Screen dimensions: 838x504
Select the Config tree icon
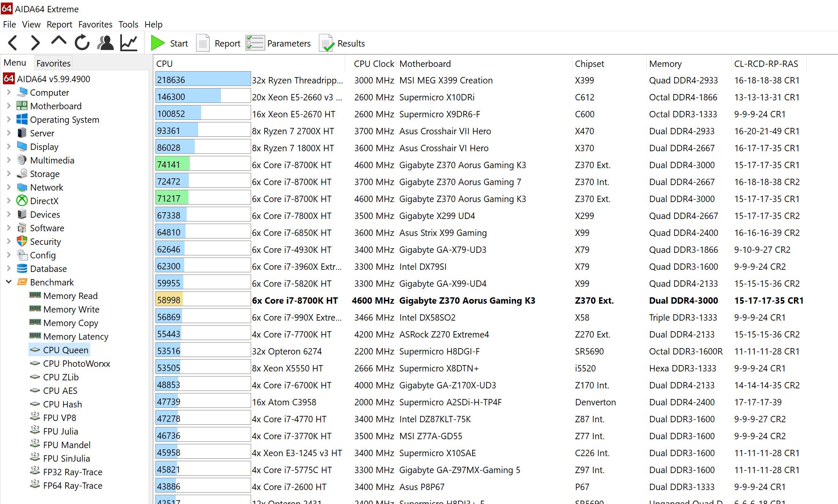[x=22, y=255]
